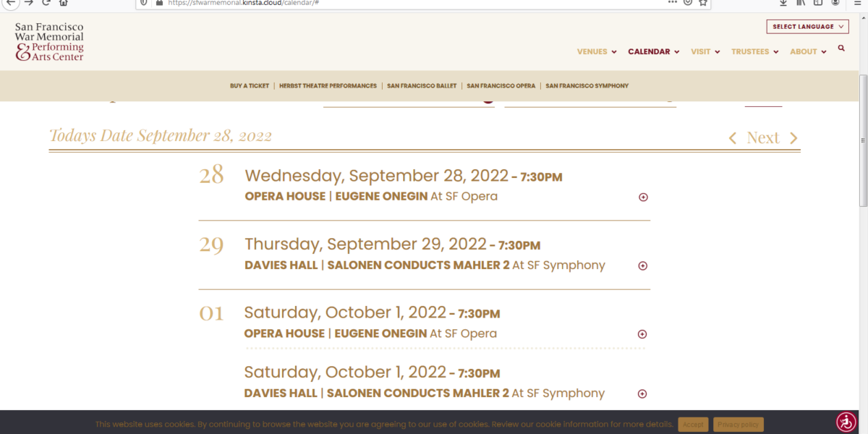This screenshot has height=434, width=868.
Task: Open the Privacy policy button
Action: tap(738, 425)
